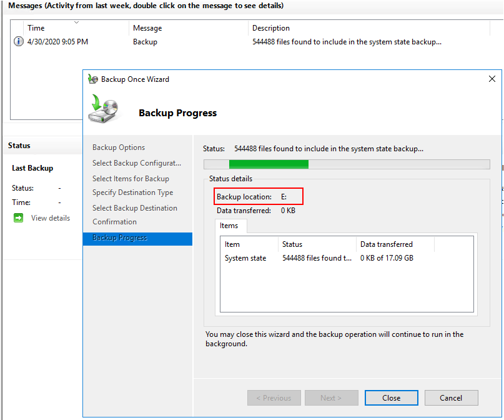Image resolution: width=504 pixels, height=420 pixels.
Task: Click the Messages activity heading text
Action: click(146, 6)
